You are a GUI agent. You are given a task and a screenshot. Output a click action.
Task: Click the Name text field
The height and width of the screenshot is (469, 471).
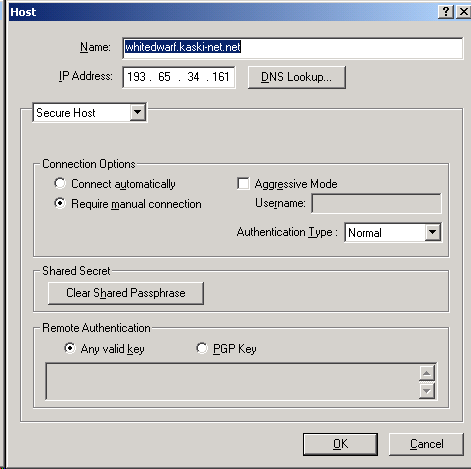(x=293, y=48)
